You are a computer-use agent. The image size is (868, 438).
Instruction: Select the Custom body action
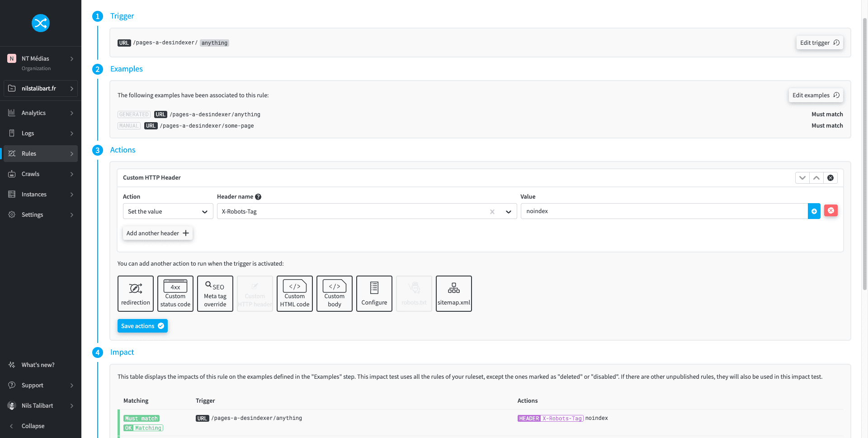(334, 293)
